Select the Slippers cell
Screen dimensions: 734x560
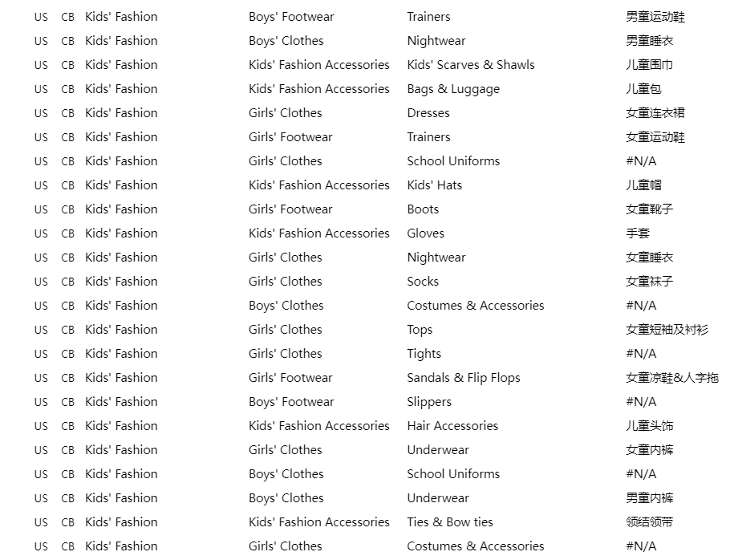click(429, 402)
